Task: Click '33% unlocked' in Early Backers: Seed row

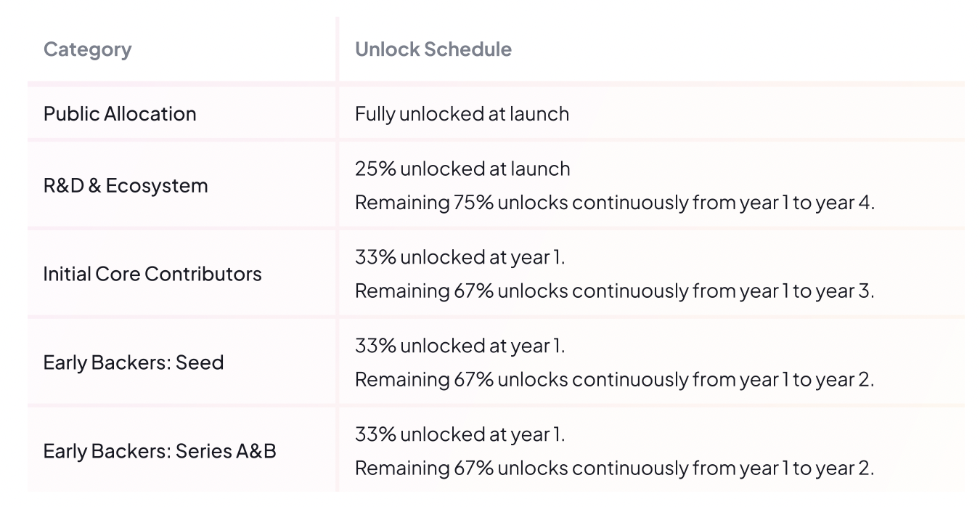Action: coord(460,346)
